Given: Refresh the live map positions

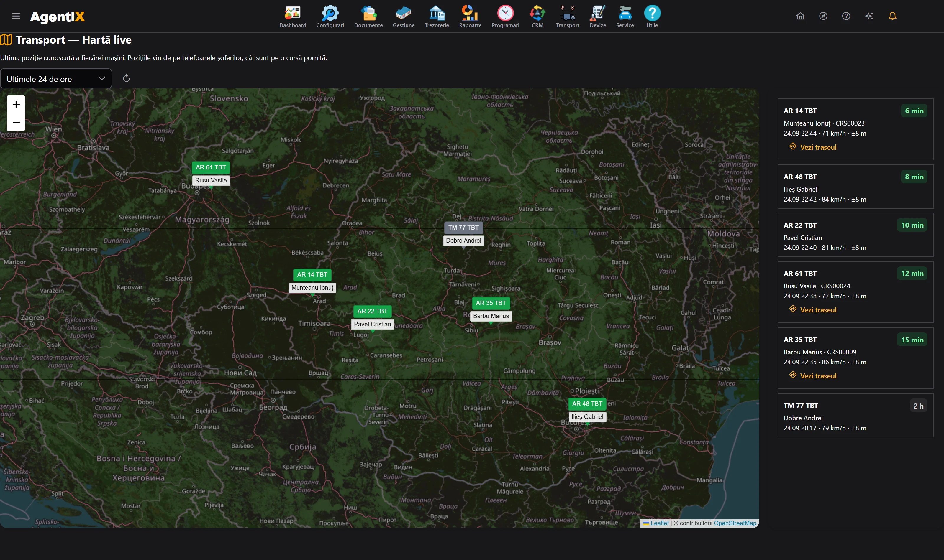Looking at the screenshot, I should pos(127,78).
